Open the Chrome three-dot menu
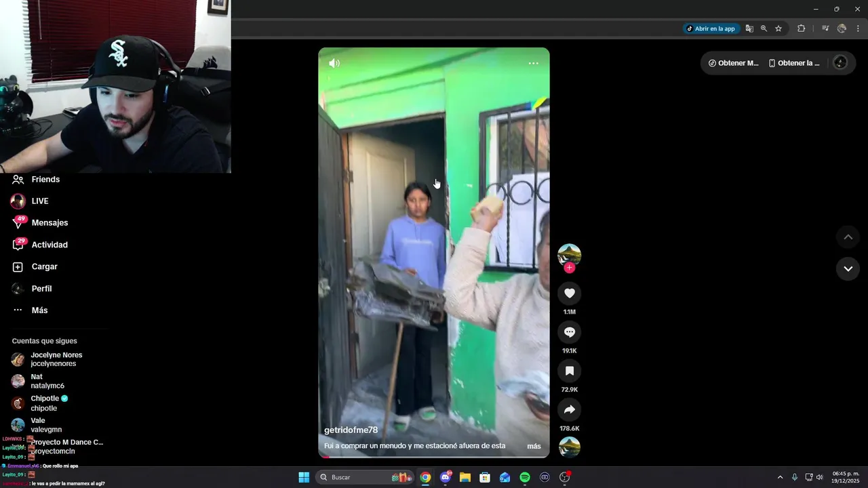Image resolution: width=868 pixels, height=488 pixels. [858, 28]
